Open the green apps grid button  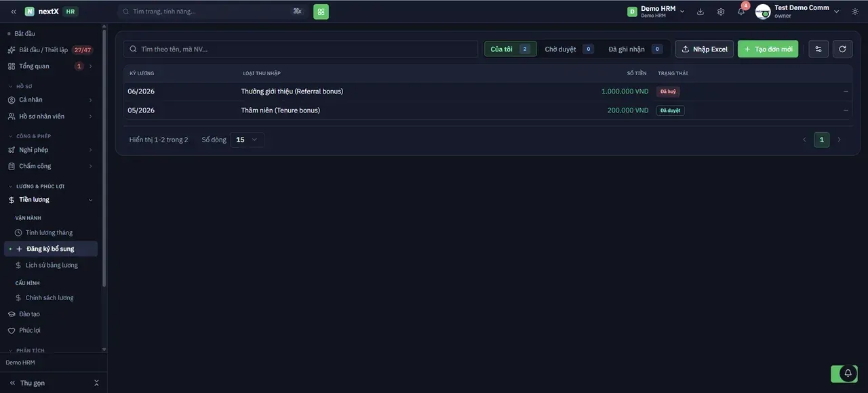[x=321, y=12]
